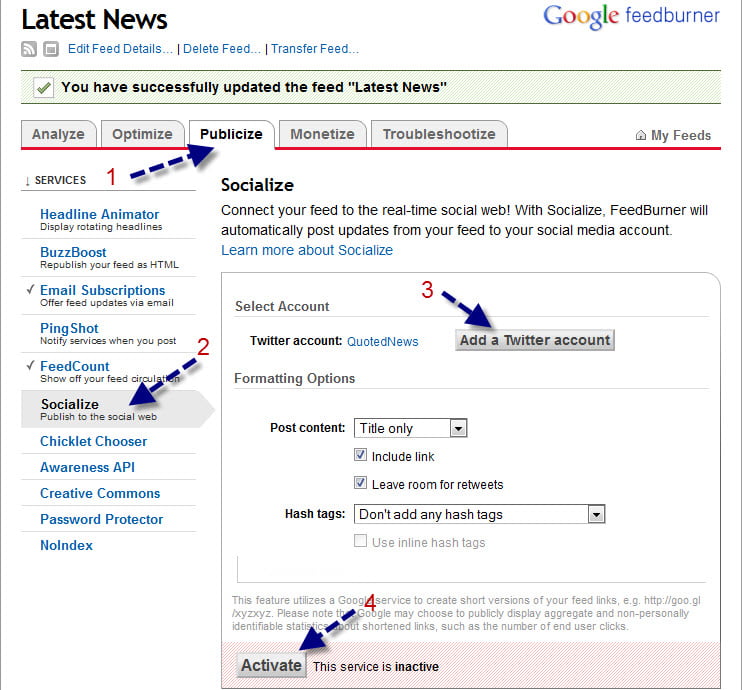Click the green success checkmark icon

point(44,88)
